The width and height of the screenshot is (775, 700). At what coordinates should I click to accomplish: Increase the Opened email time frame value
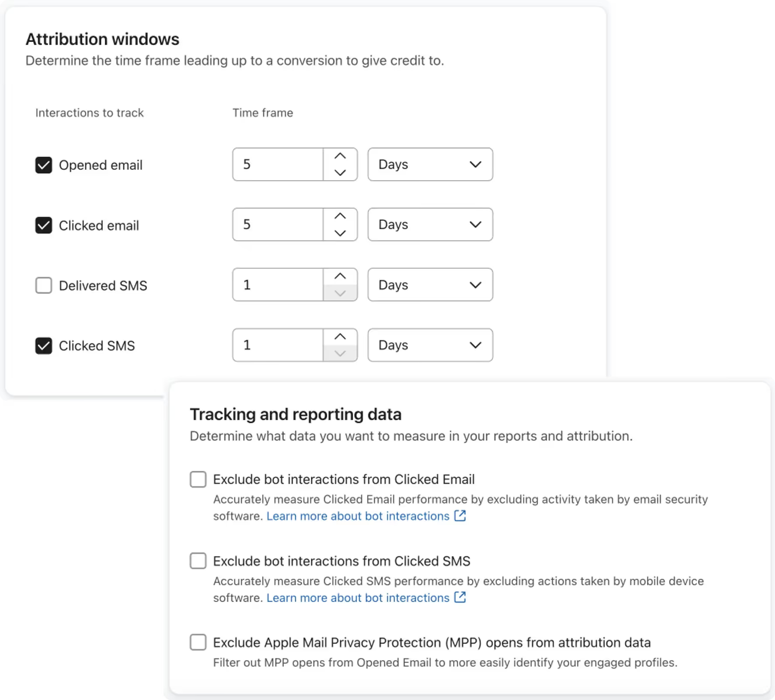(340, 156)
